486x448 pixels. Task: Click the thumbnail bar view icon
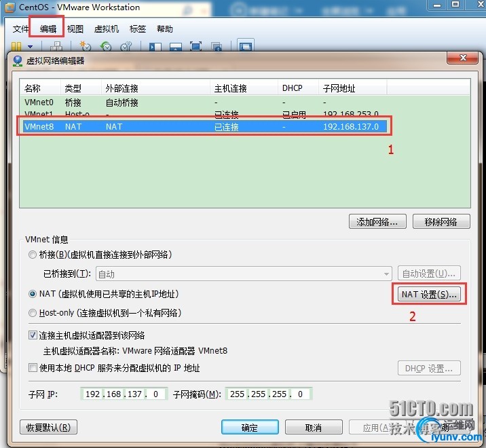(176, 47)
